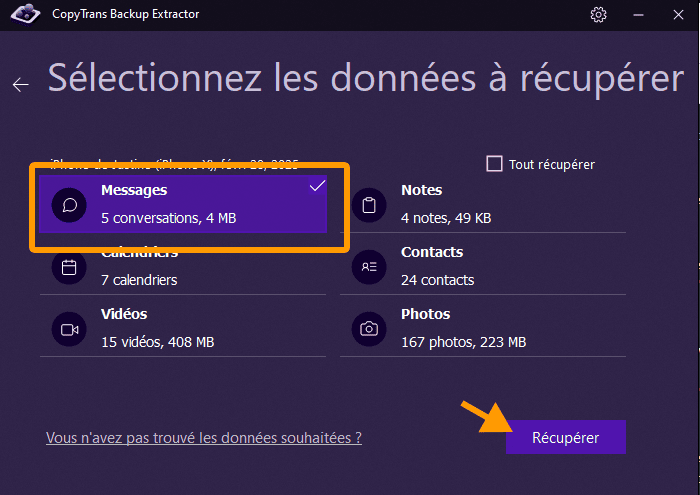Viewport: 700px width, 495px height.
Task: Close the CopyTrans Backup Extractor window
Action: click(678, 15)
